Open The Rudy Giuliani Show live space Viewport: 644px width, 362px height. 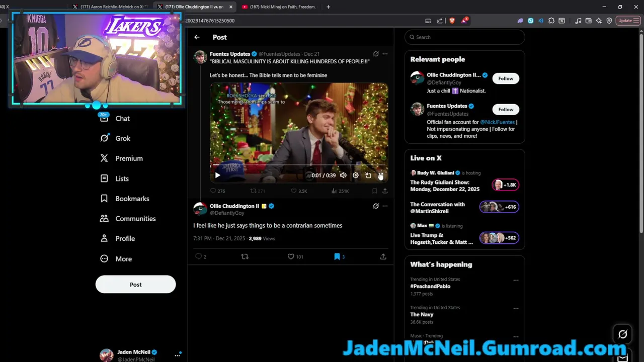click(464, 183)
